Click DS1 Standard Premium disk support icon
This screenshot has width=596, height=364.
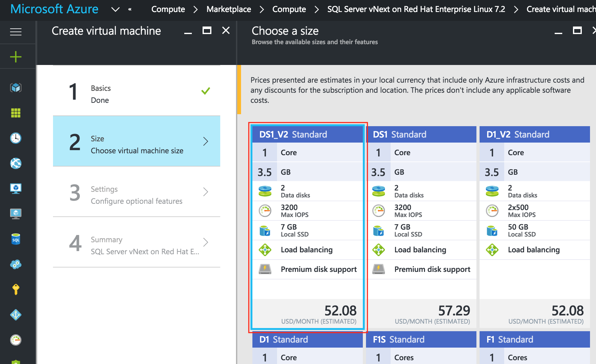379,269
